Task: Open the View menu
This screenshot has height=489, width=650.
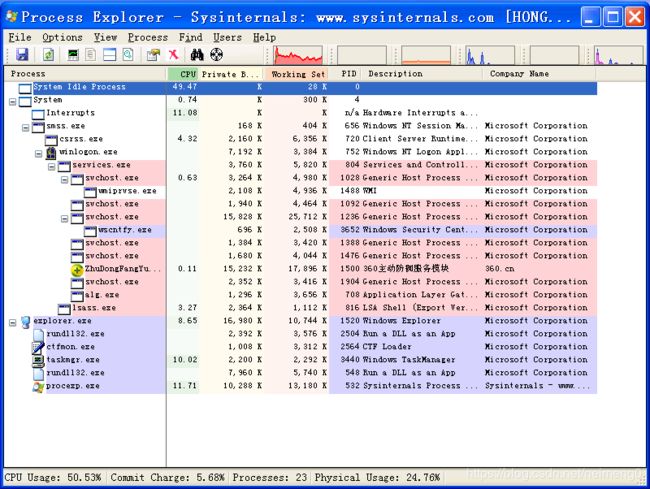Action: coord(105,37)
